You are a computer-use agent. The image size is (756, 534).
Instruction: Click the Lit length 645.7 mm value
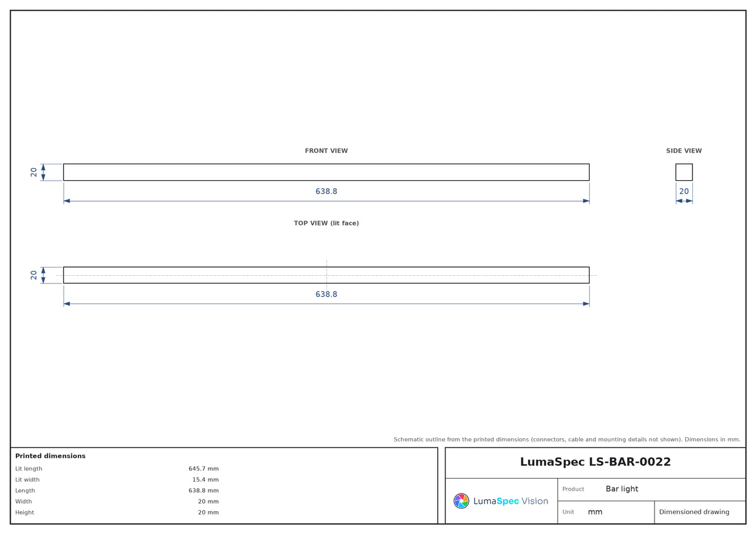tap(203, 469)
